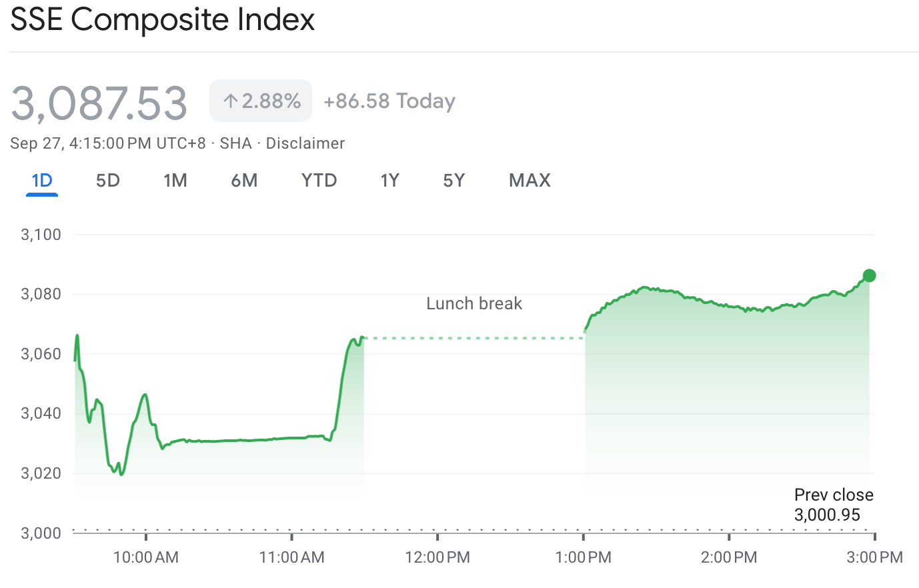The image size is (919, 588).
Task: Select the 1D time range tab
Action: 42,181
